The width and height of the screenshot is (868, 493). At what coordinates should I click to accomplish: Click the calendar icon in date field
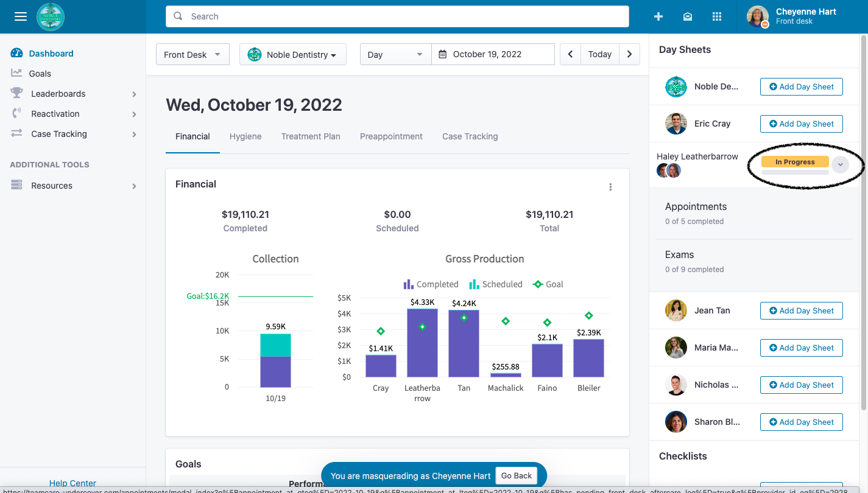443,54
